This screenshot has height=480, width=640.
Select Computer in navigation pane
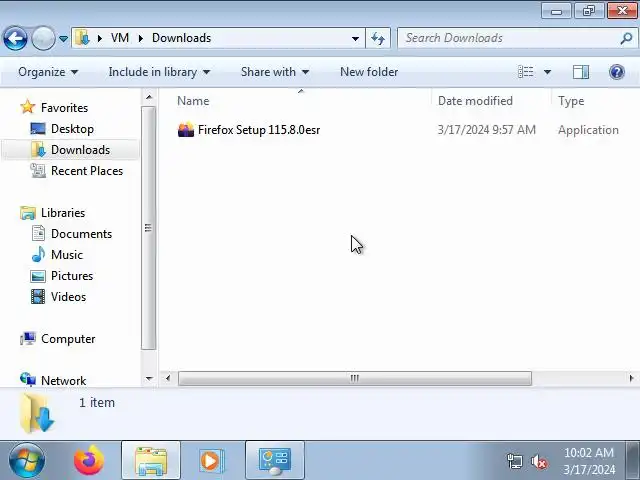pyautogui.click(x=68, y=339)
